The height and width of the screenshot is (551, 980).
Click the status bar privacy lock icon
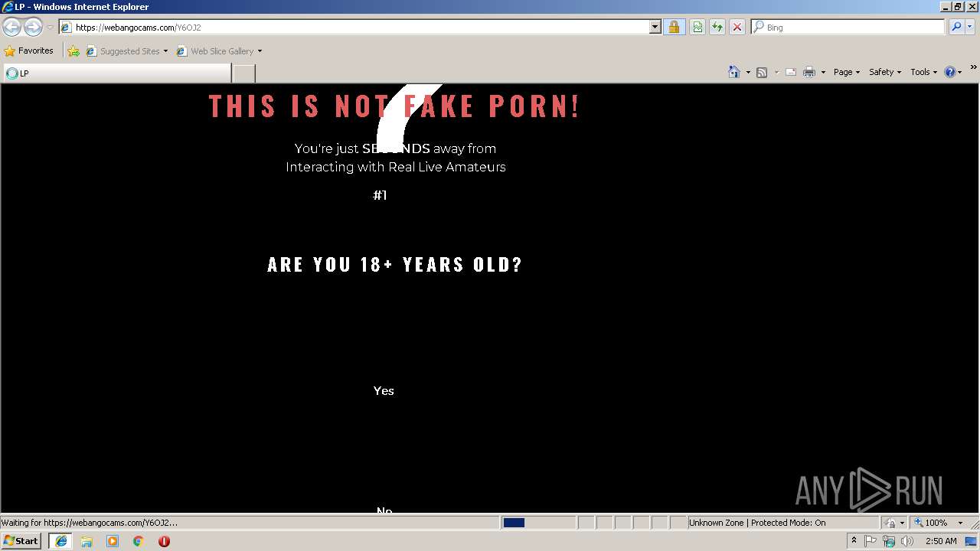[x=891, y=523]
